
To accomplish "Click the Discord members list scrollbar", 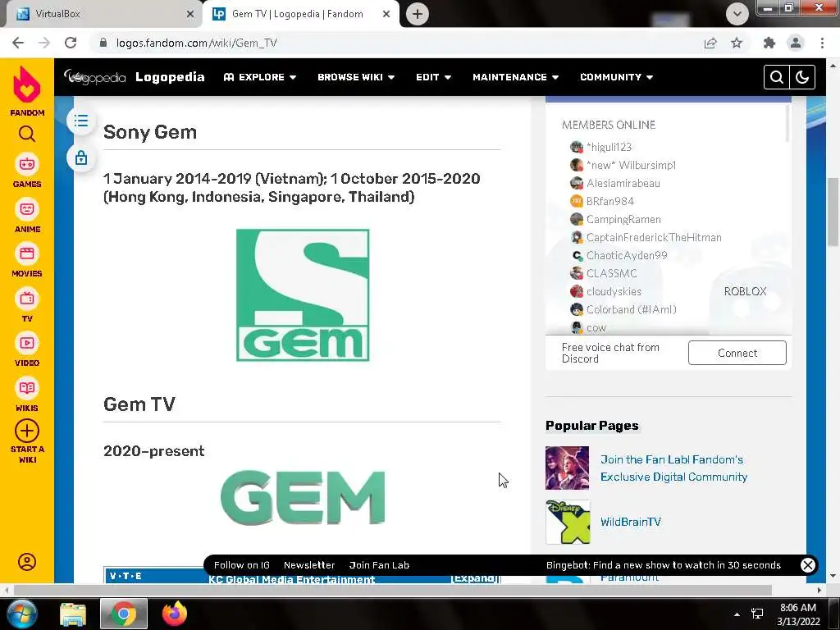I will click(x=787, y=124).
